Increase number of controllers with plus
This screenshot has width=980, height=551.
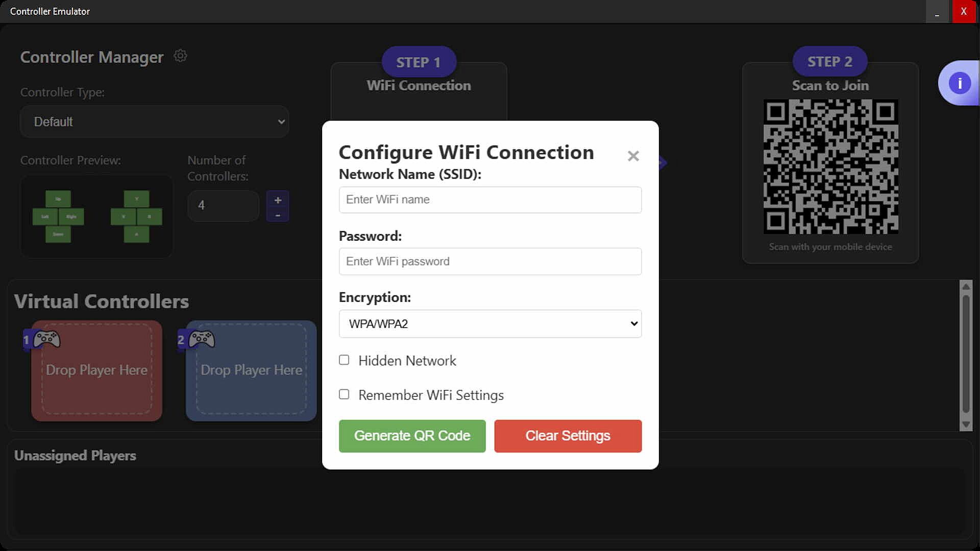[x=278, y=200]
